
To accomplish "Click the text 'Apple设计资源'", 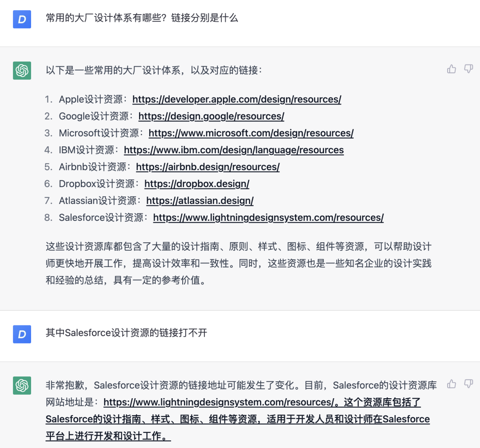I will (x=91, y=99).
